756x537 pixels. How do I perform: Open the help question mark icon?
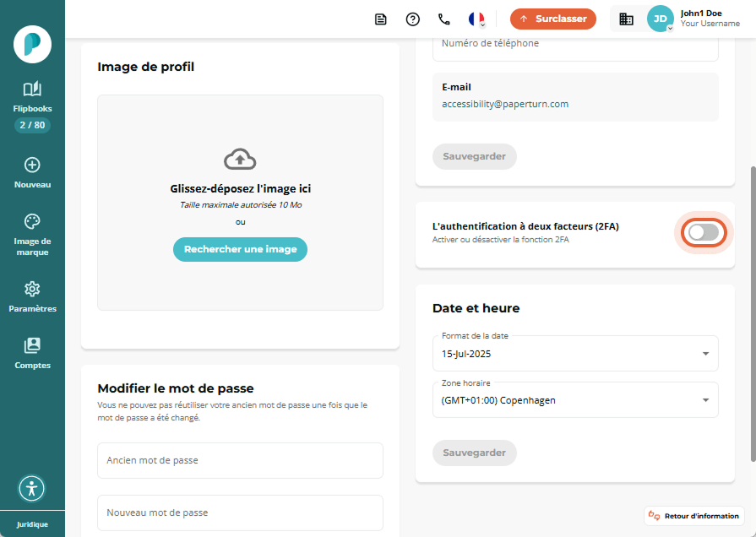(413, 19)
